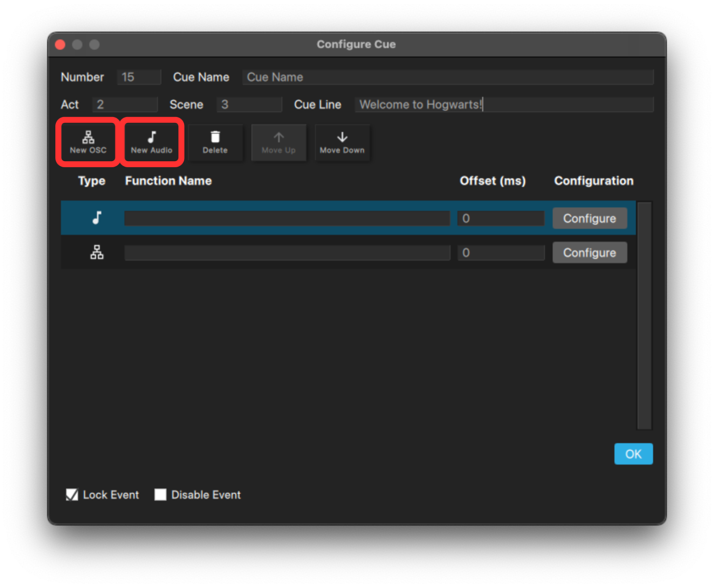Set the Offset value for the audio event
The width and height of the screenshot is (714, 588).
click(501, 218)
